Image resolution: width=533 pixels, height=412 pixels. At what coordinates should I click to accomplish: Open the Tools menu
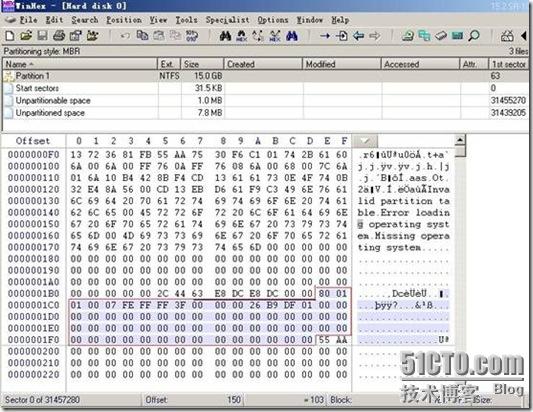point(186,20)
